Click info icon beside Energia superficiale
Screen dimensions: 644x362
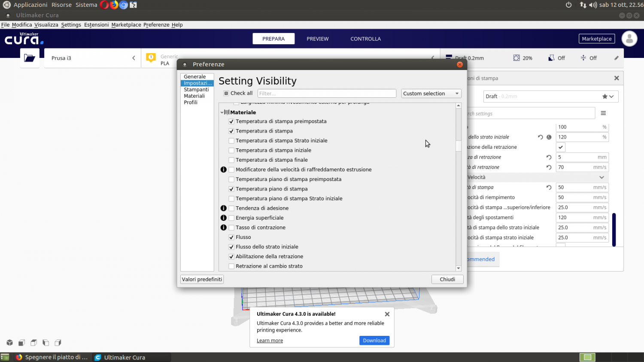point(224,218)
